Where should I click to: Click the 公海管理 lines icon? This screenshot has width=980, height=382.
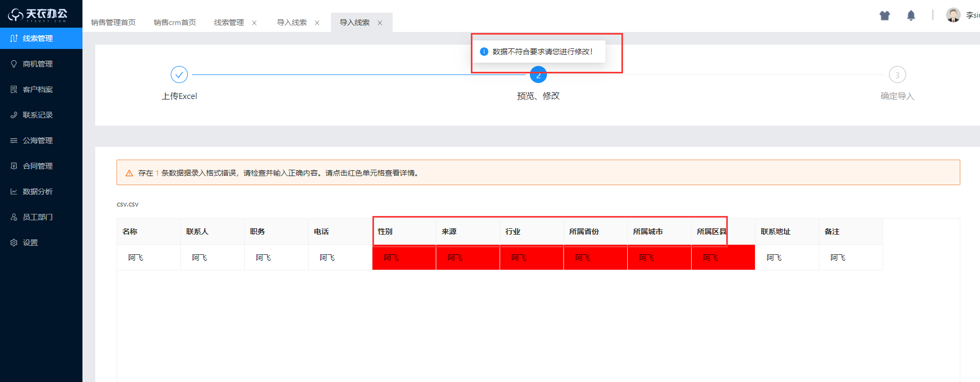pos(14,140)
